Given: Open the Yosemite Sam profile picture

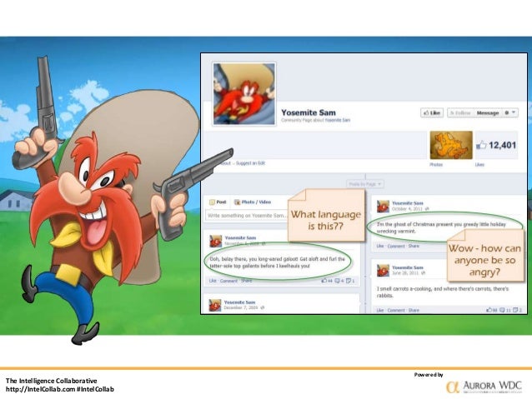Looking at the screenshot, I should point(244,94).
